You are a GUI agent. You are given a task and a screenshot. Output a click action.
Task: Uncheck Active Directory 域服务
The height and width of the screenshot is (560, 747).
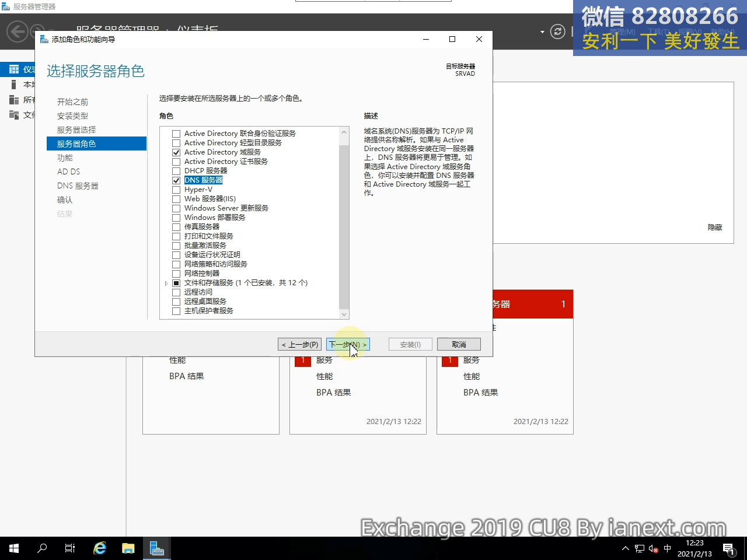[x=176, y=152]
